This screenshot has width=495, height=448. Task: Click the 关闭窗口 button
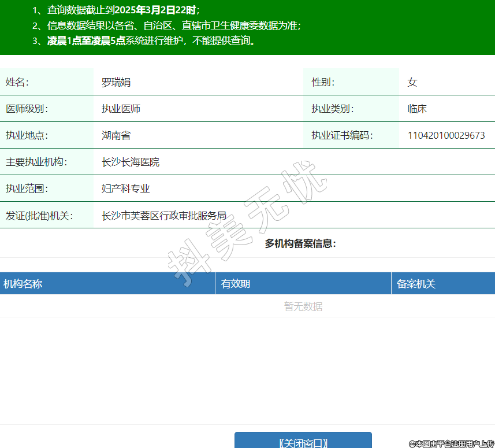[x=303, y=442]
